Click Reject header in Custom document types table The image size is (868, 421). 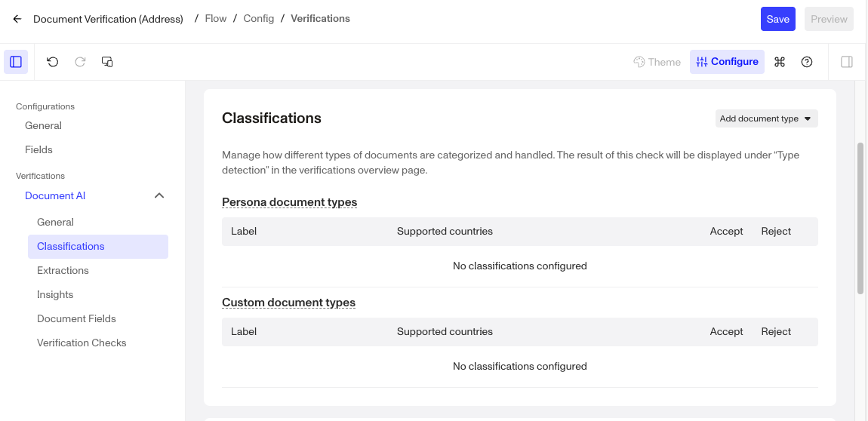click(x=776, y=332)
